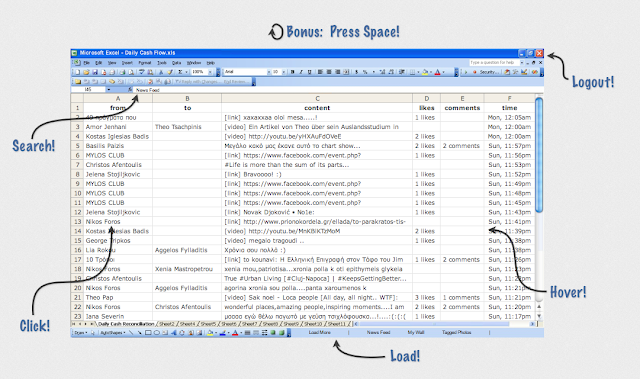The width and height of the screenshot is (640, 379).
Task: Click the My Wall button
Action: [416, 332]
